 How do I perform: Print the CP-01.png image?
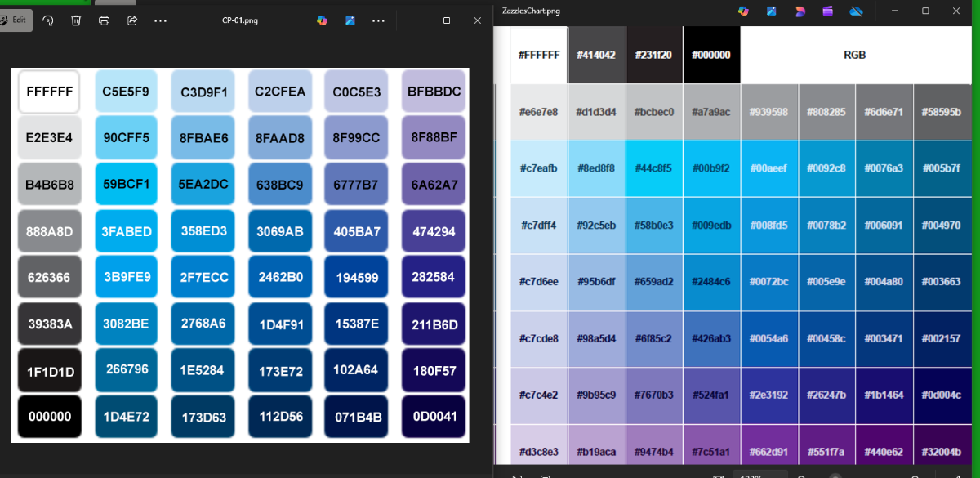point(104,20)
